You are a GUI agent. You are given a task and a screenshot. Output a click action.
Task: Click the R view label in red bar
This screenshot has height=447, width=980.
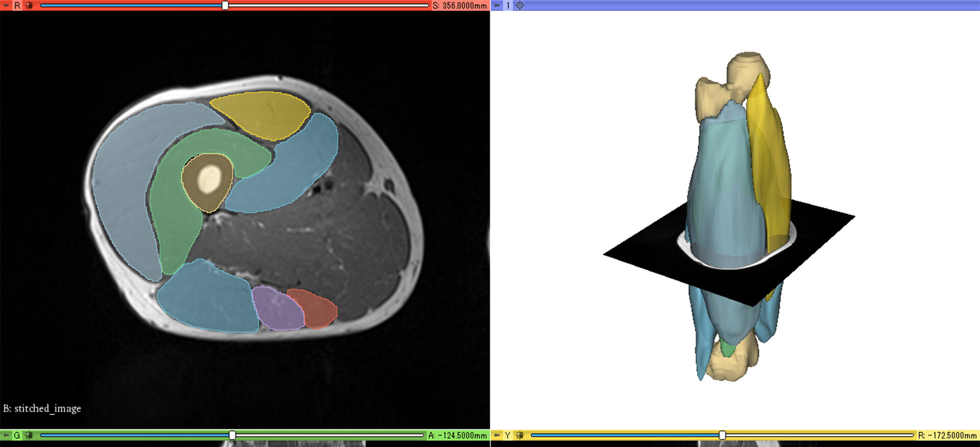tap(17, 5)
